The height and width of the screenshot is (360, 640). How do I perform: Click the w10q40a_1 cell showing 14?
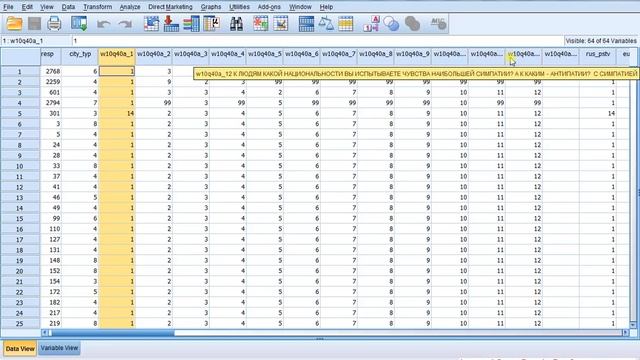[117, 113]
